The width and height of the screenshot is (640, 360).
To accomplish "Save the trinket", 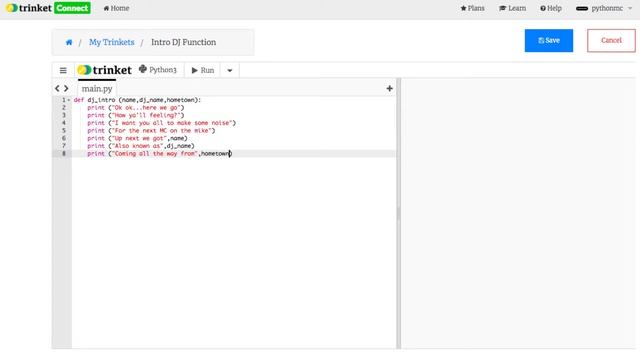I will tap(549, 40).
